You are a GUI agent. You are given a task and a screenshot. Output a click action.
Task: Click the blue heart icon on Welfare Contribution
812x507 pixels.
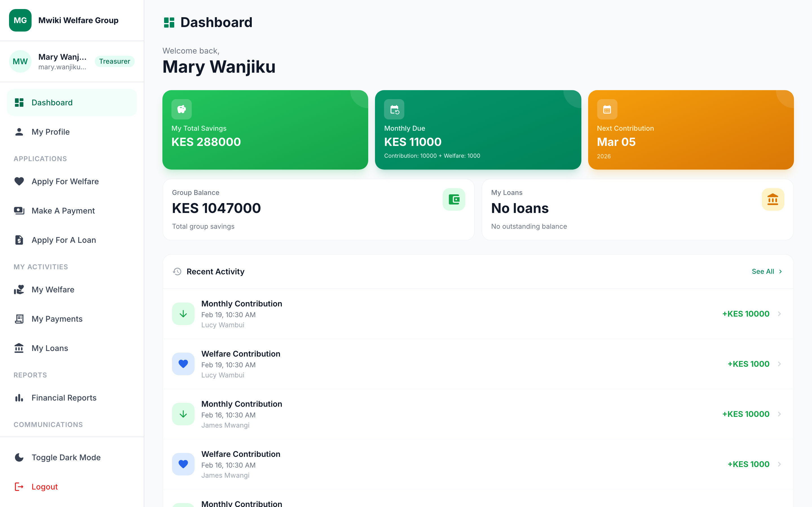(x=183, y=363)
